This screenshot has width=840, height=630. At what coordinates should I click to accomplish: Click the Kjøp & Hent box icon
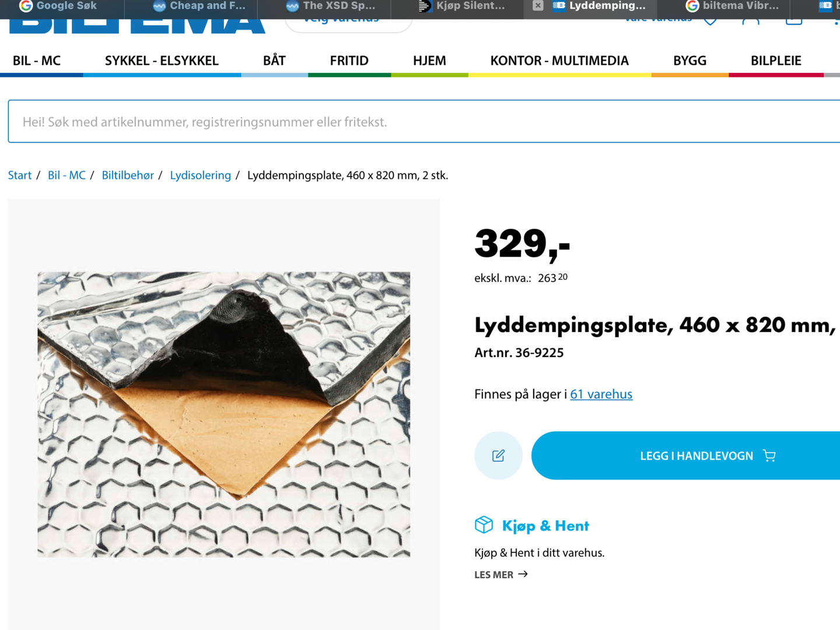click(x=484, y=525)
